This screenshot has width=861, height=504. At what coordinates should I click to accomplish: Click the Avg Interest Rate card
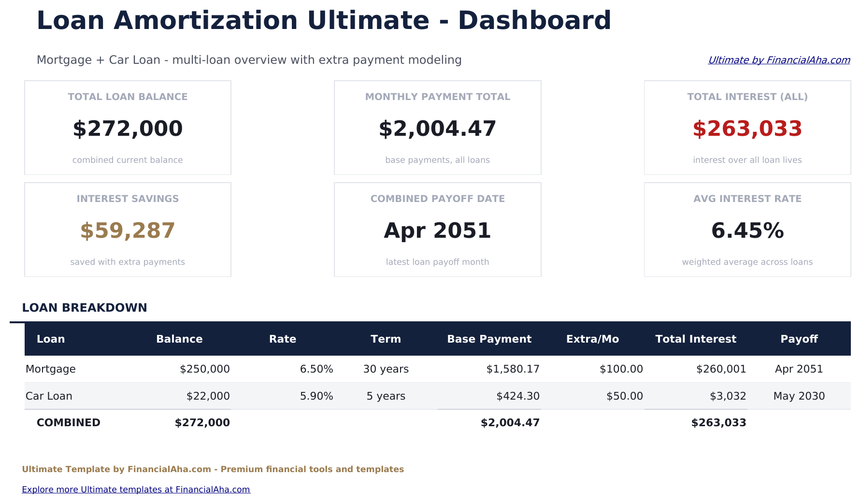747,230
